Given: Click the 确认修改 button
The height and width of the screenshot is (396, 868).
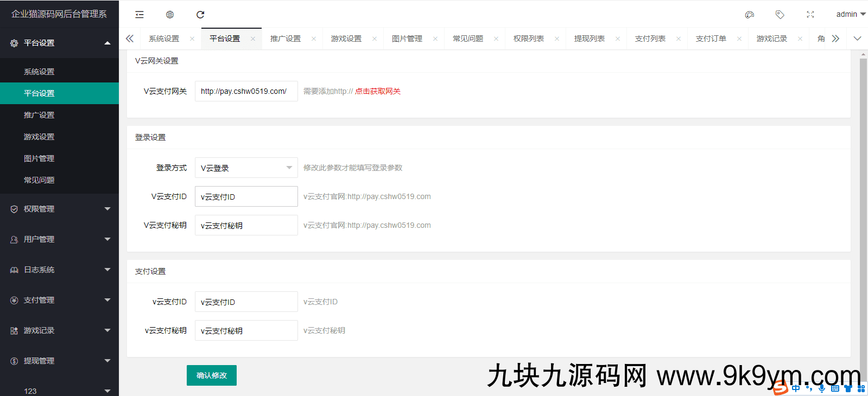Looking at the screenshot, I should 212,375.
